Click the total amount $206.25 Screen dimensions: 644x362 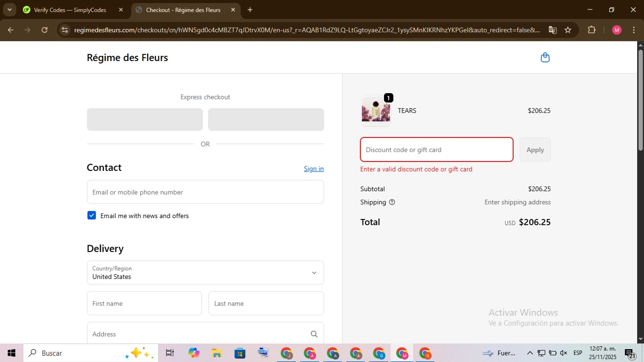(x=535, y=222)
